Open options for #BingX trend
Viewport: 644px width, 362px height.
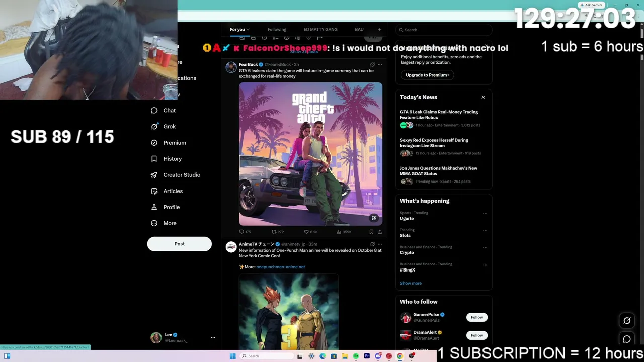(x=485, y=265)
